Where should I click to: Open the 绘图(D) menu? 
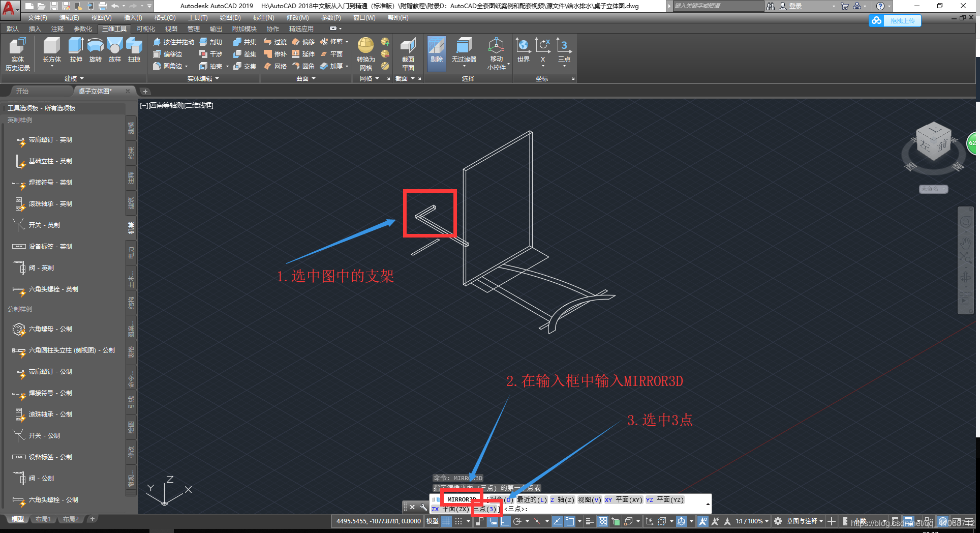[230, 17]
